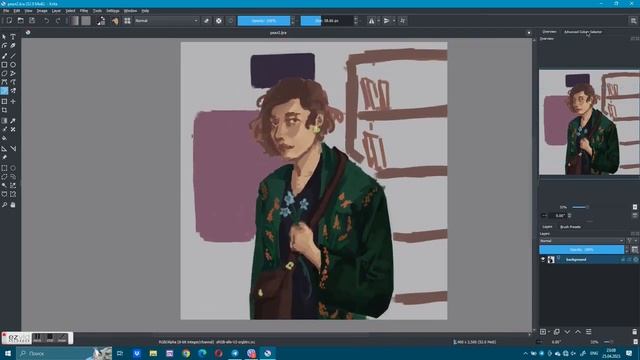Open the Layer menu
The height and width of the screenshot is (360, 640).
click(56, 11)
